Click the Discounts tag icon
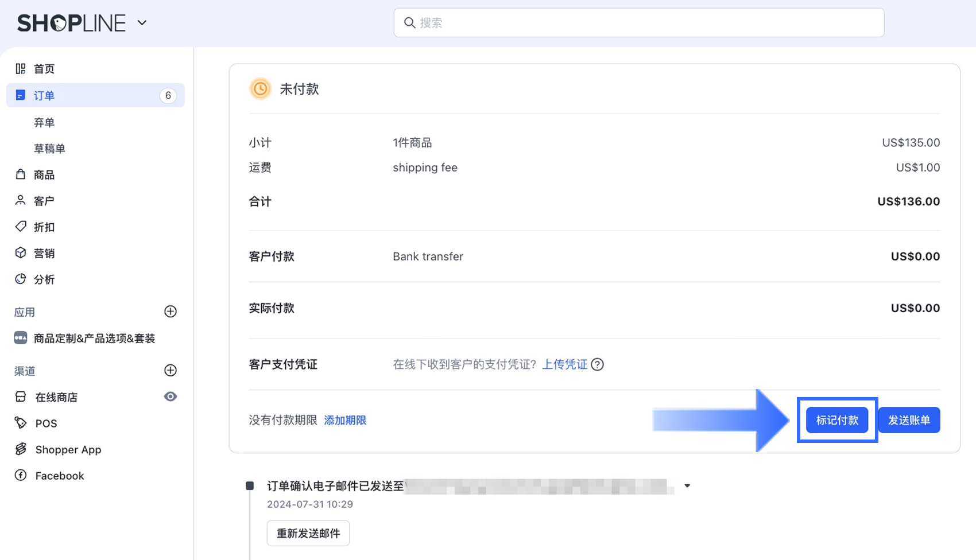Viewport: 976px width, 560px height. click(21, 227)
